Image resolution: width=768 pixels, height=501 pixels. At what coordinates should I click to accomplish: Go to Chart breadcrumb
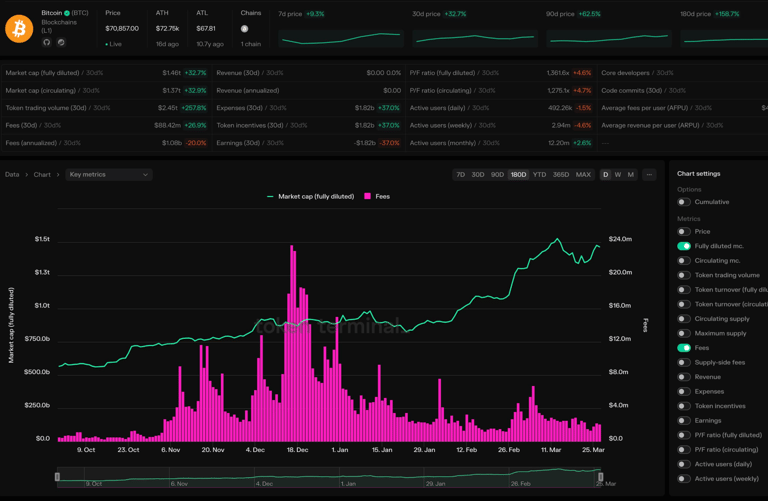[x=42, y=174]
